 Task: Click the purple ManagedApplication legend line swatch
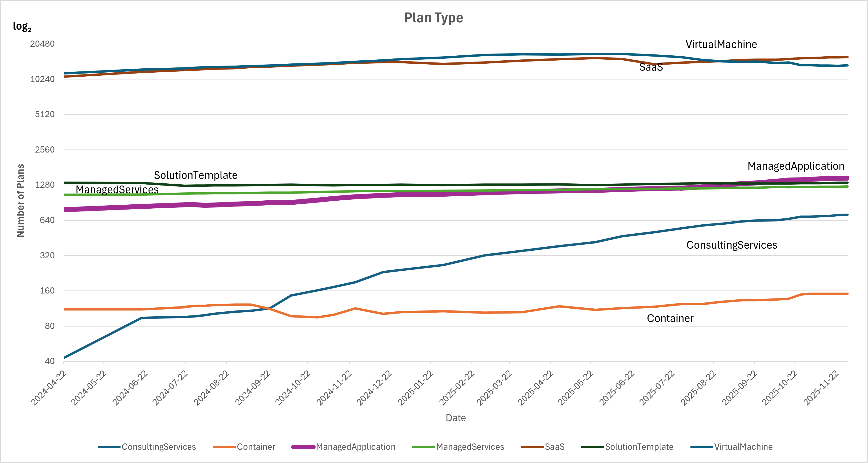pyautogui.click(x=303, y=447)
